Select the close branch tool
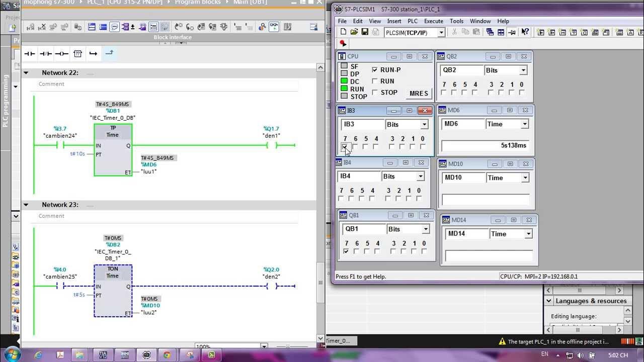The width and height of the screenshot is (644, 362). (109, 53)
